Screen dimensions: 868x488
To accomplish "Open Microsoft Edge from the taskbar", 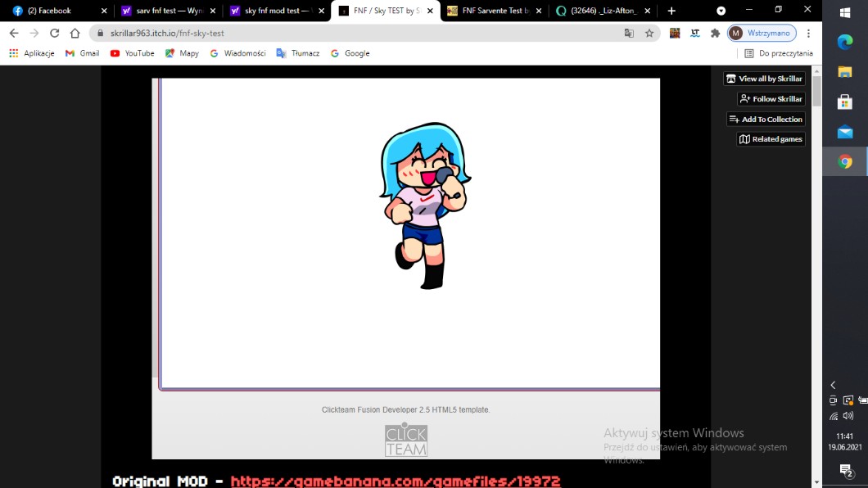I will [845, 43].
